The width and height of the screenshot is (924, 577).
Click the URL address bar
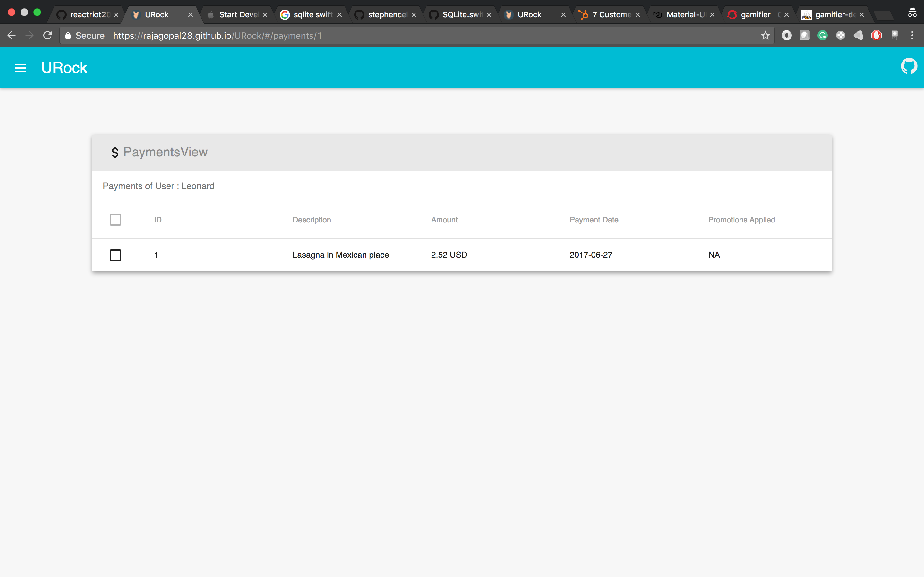click(420, 36)
